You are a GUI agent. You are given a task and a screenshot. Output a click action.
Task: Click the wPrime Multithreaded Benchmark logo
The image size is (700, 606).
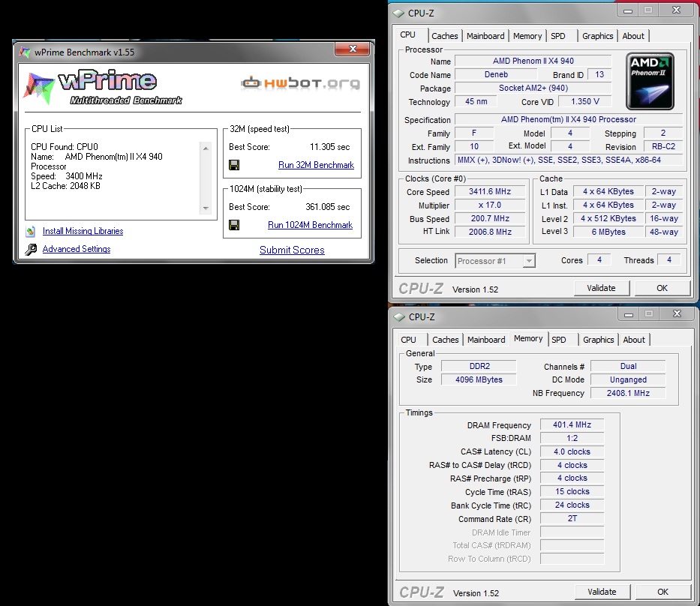pos(104,88)
